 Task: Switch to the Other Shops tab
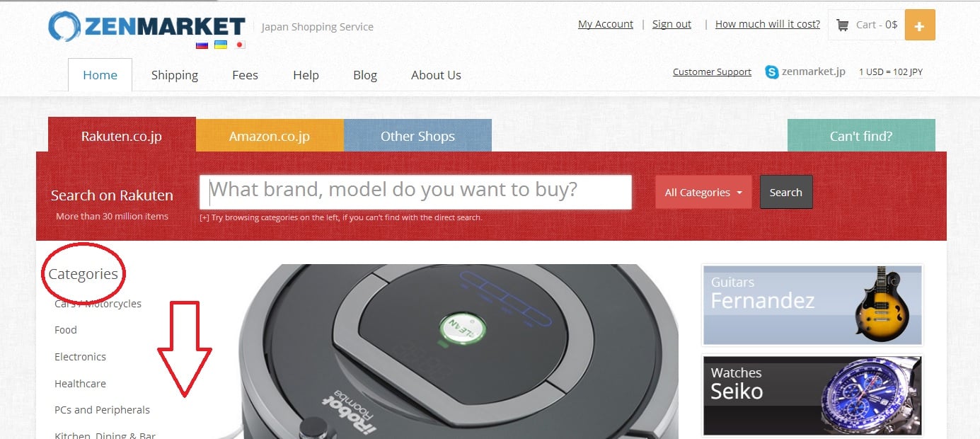(417, 136)
